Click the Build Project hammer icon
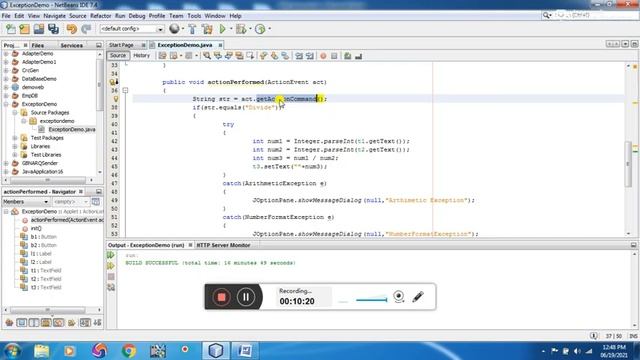This screenshot has height=360, width=640. coord(192,29)
